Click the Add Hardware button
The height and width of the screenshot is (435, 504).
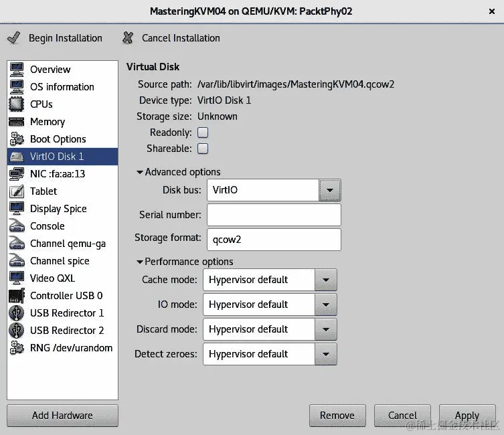click(x=63, y=416)
